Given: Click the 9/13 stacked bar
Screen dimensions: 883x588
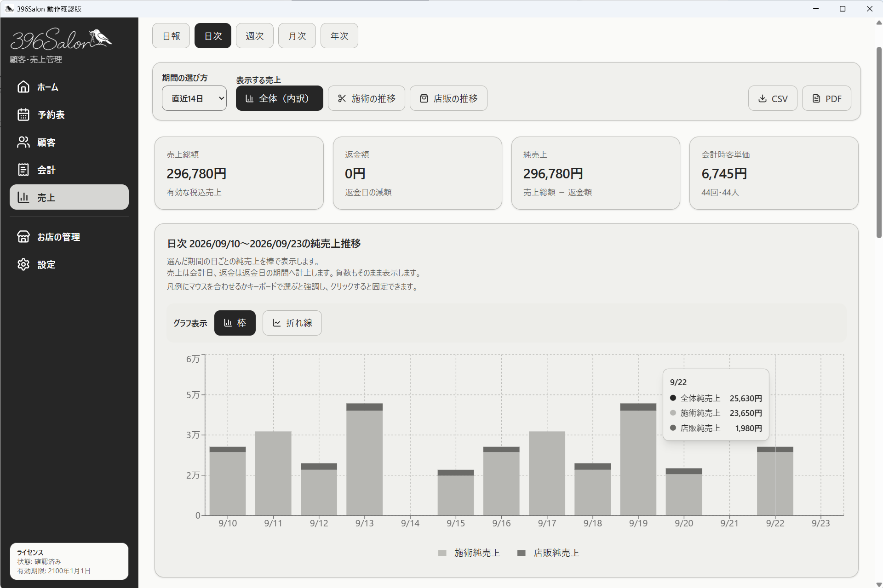Looking at the screenshot, I should [364, 459].
